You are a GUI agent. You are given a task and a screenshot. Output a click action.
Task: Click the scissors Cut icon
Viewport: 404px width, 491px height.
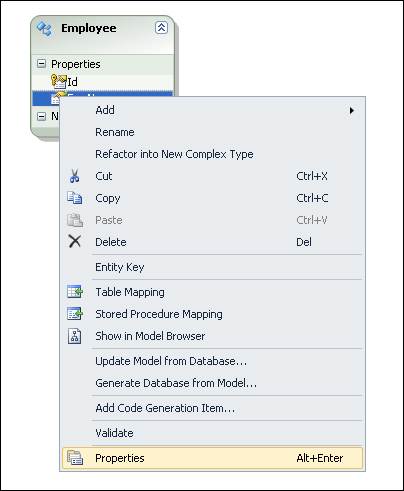(x=75, y=176)
